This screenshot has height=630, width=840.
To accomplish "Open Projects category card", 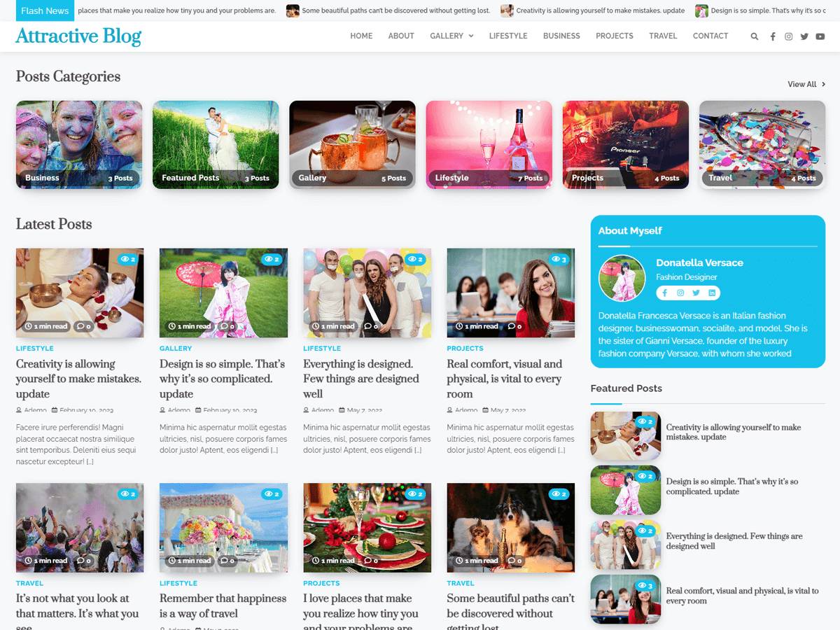I will pyautogui.click(x=626, y=145).
